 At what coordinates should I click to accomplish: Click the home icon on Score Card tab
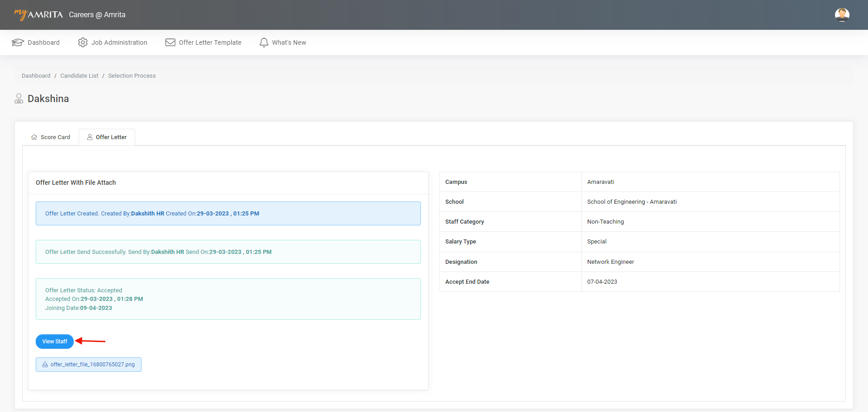click(x=34, y=137)
